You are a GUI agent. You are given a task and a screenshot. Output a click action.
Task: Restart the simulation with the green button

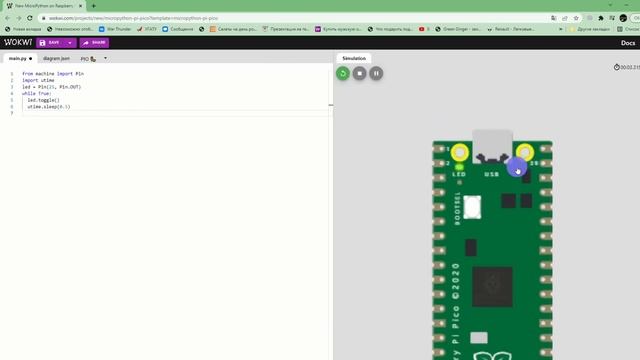click(x=343, y=73)
